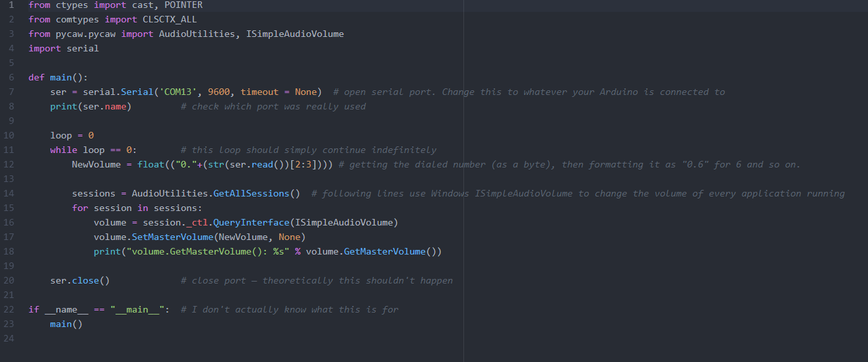This screenshot has width=868, height=362.
Task: Click the while keyword of the loop
Action: [x=63, y=150]
